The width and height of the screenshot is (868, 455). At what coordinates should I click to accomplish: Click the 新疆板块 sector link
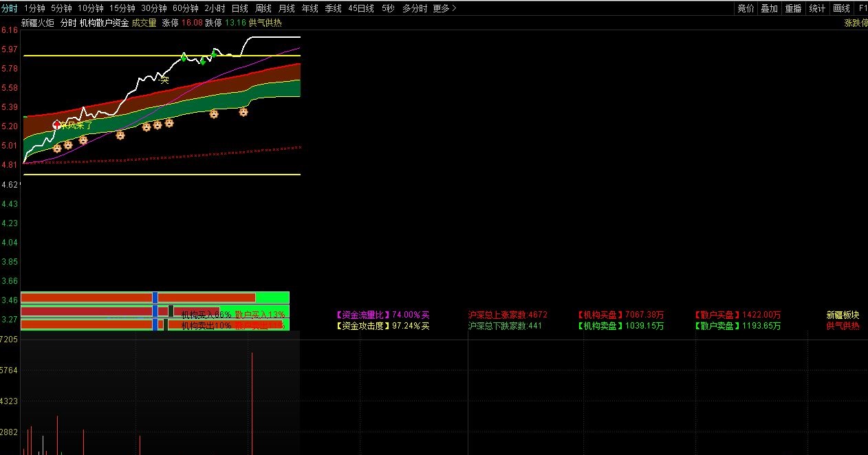click(843, 315)
